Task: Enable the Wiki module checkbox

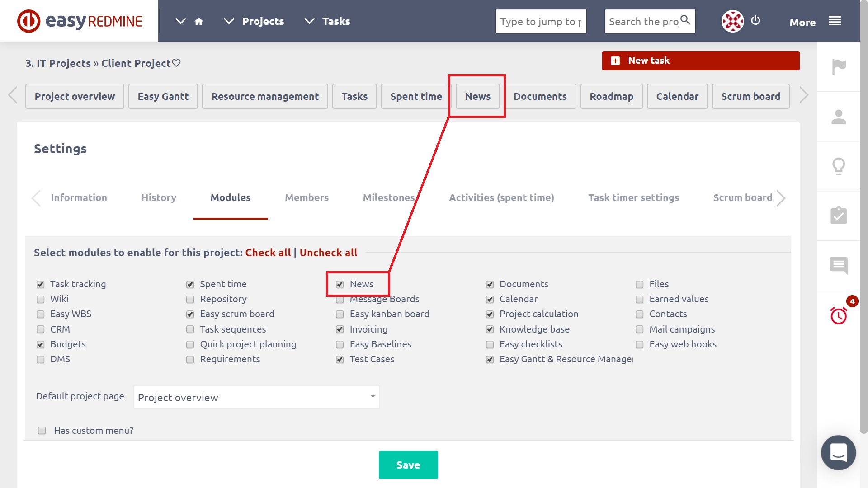Action: pos(41,300)
